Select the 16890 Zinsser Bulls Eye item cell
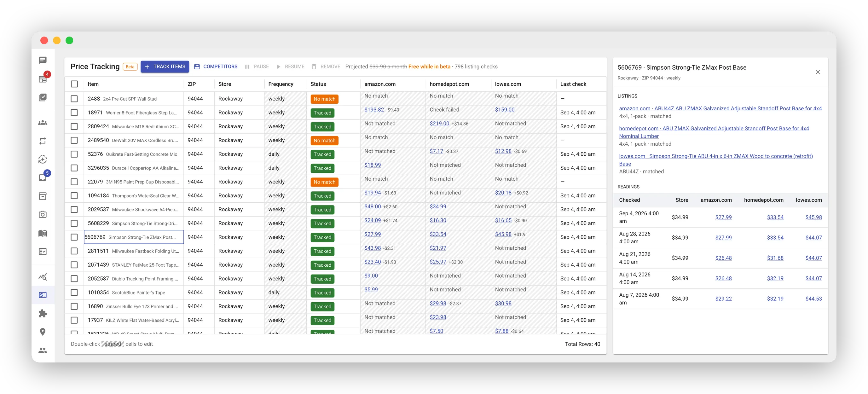This screenshot has width=868, height=394. coord(134,306)
